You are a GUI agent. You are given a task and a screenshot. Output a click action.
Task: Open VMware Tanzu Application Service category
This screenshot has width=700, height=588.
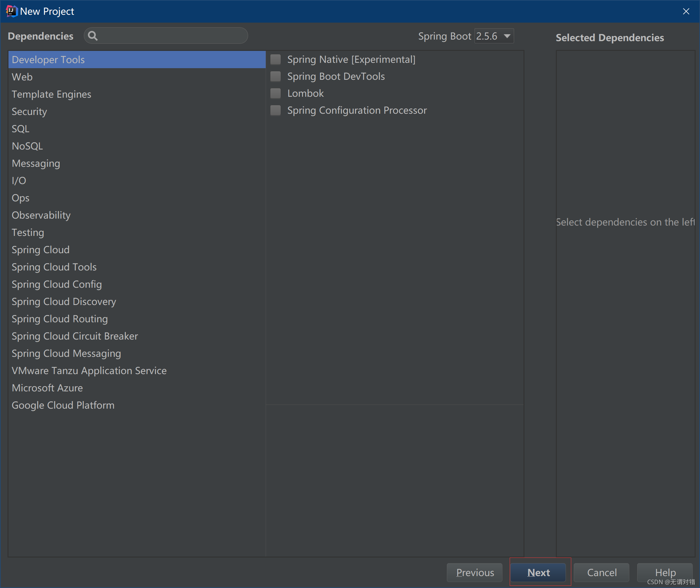[x=137, y=371]
